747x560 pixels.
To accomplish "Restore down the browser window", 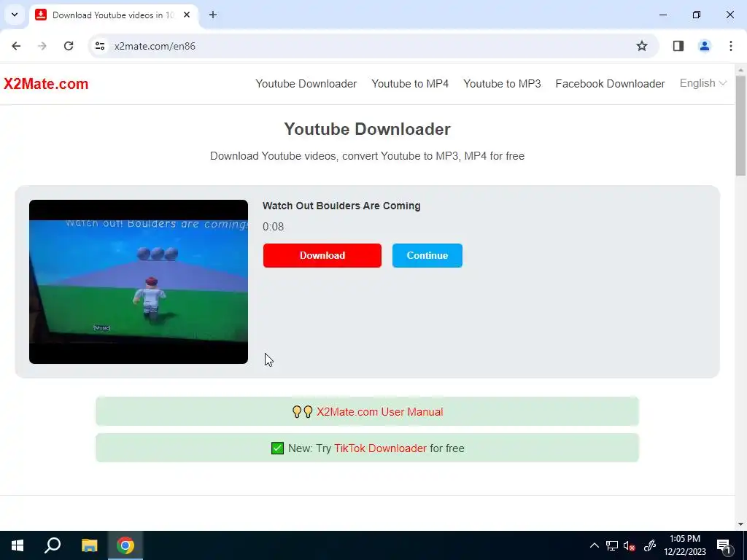I will (697, 15).
